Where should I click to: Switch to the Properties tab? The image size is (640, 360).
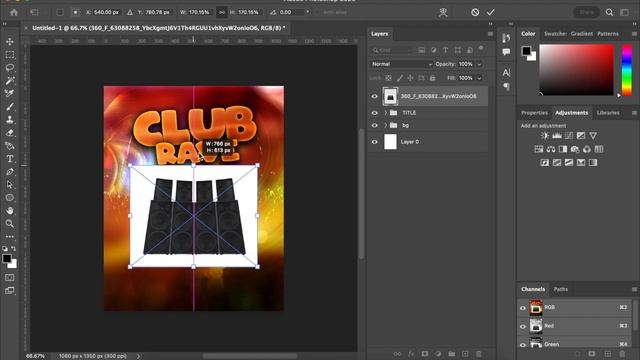[534, 113]
